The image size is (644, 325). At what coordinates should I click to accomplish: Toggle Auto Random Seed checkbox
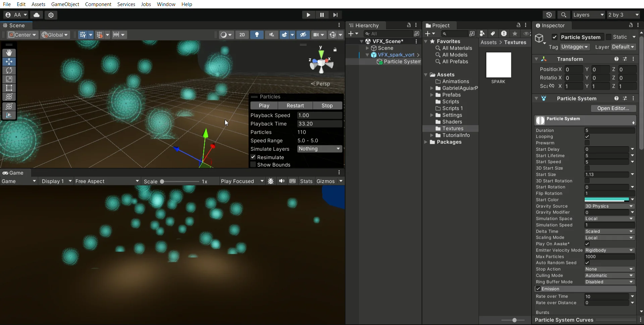tap(587, 263)
